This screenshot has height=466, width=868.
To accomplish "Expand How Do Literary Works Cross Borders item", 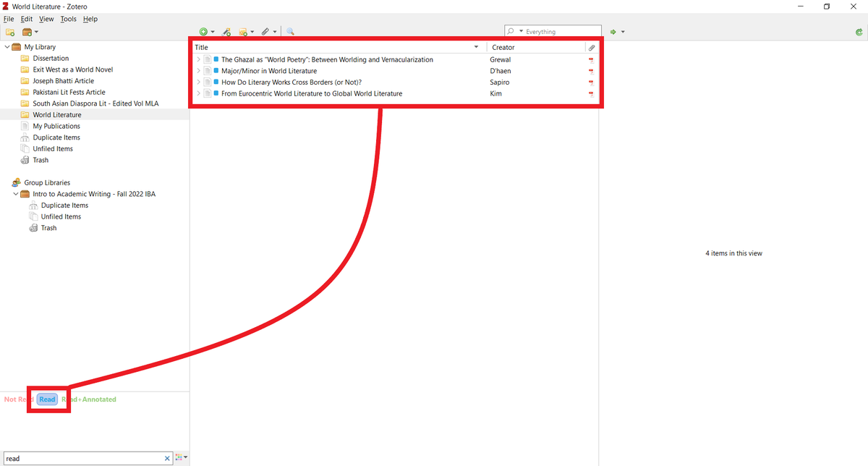I will [x=198, y=82].
